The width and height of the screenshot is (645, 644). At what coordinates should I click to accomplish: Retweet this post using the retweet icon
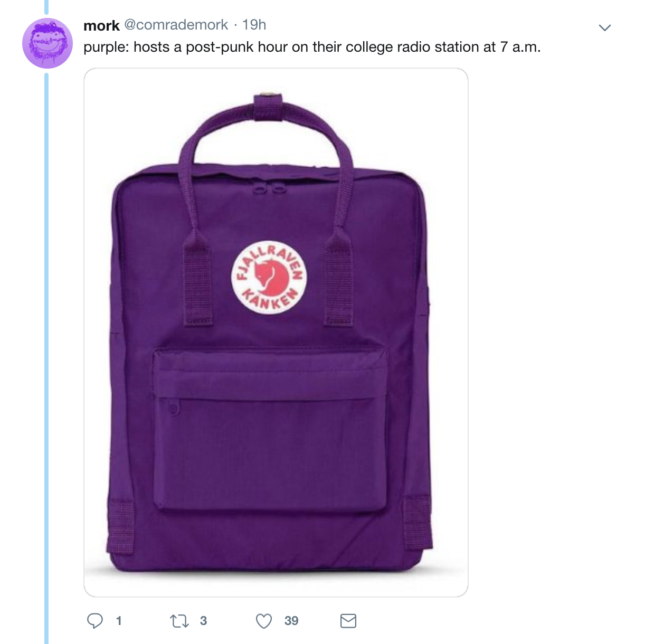tap(179, 621)
